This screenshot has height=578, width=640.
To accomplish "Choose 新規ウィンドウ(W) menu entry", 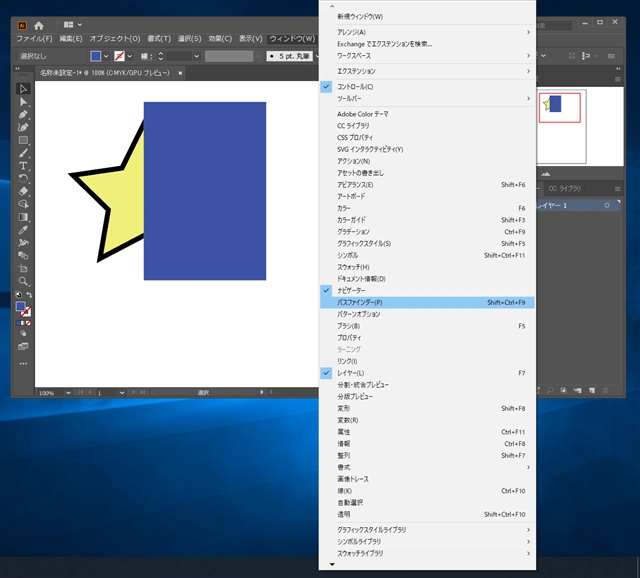I will (x=427, y=17).
